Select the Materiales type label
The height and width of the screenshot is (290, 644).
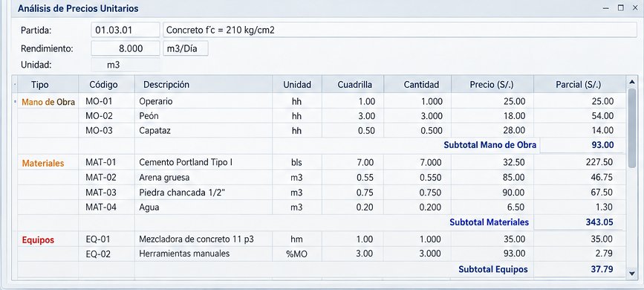point(43,164)
